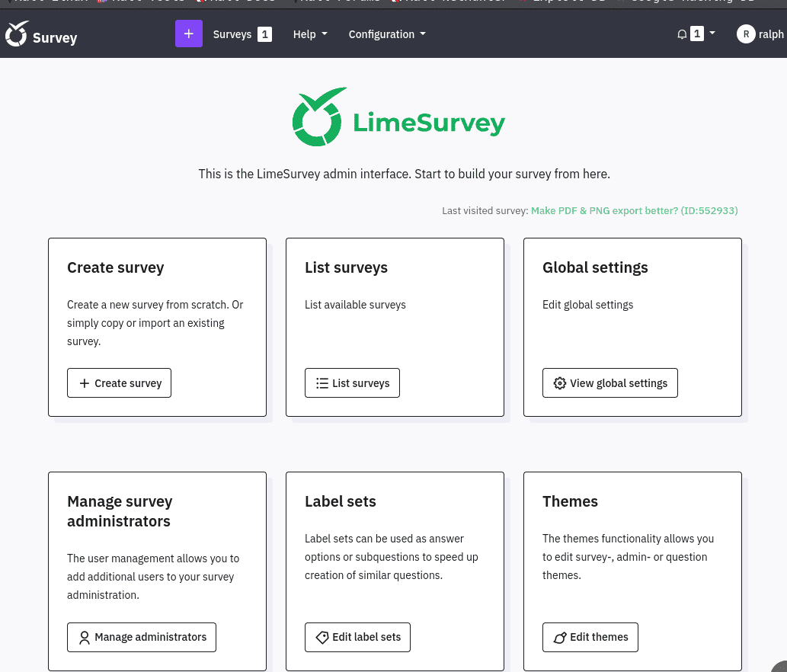Expand the Help dropdown menu

tap(310, 34)
